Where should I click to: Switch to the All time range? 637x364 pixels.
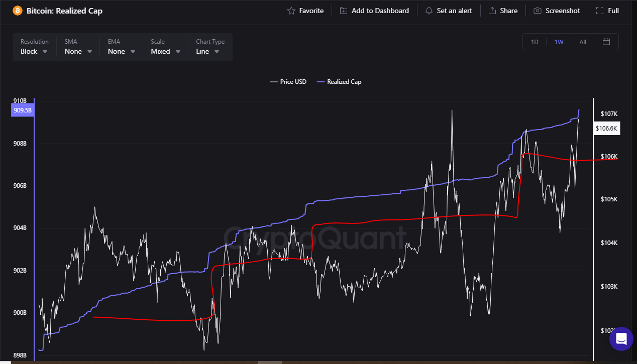[582, 42]
